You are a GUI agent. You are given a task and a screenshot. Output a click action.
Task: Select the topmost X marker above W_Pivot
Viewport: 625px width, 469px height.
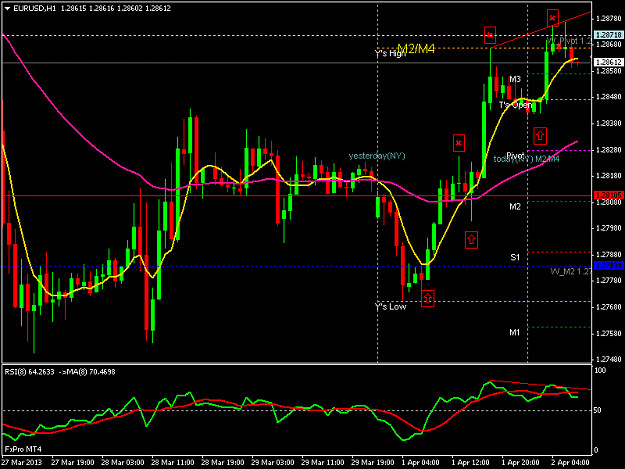[552, 18]
